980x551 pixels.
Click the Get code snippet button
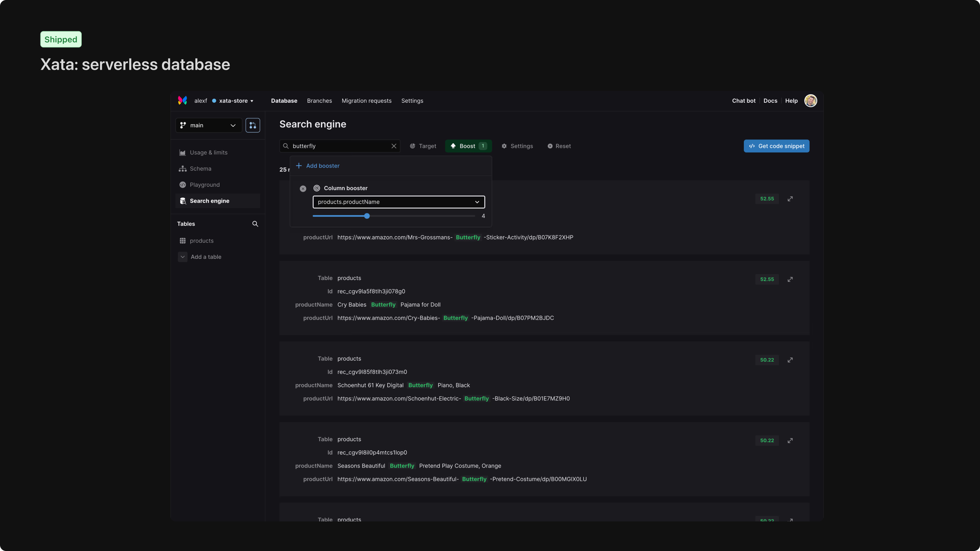pos(776,146)
